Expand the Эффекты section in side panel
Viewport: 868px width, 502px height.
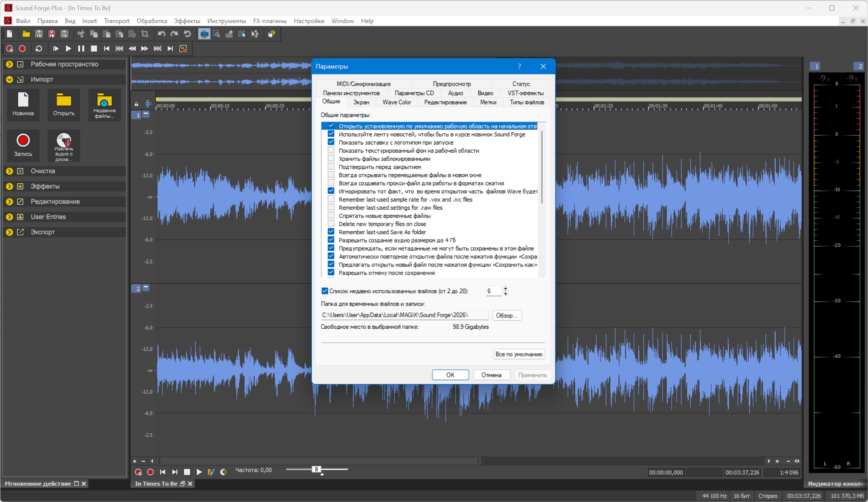pos(9,186)
